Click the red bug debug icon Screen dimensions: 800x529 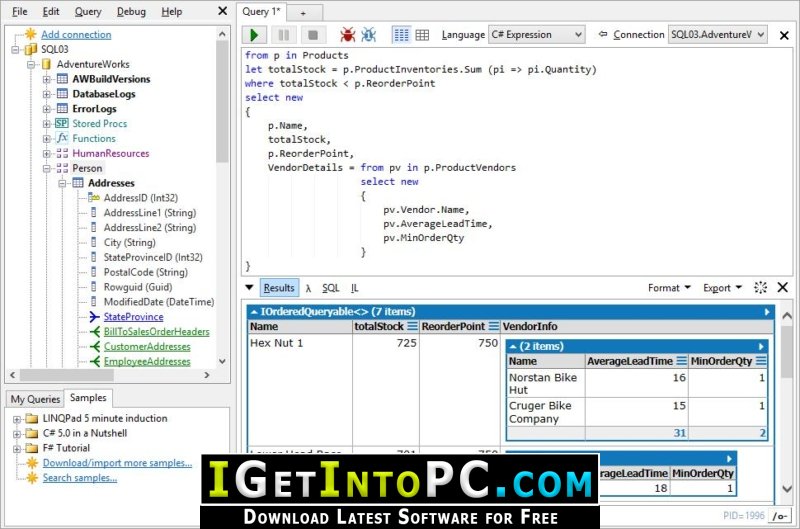click(347, 35)
